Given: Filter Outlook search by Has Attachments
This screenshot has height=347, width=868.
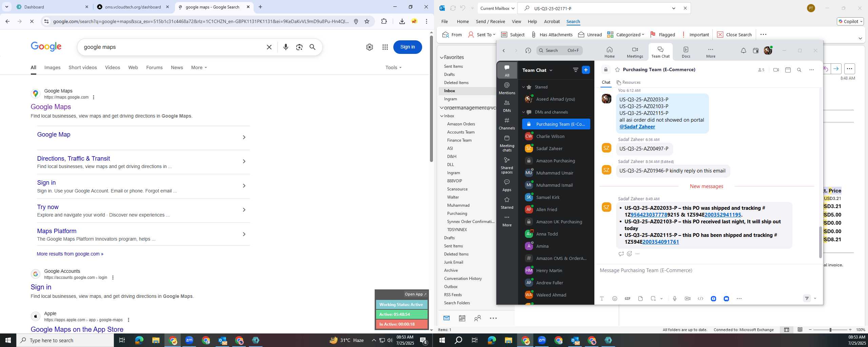Looking at the screenshot, I should coord(552,35).
